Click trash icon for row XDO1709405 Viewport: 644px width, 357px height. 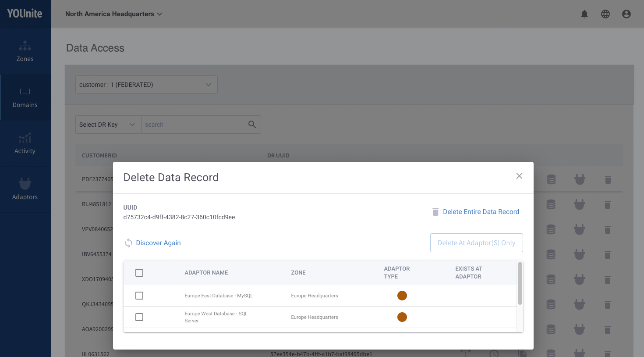coord(608,279)
